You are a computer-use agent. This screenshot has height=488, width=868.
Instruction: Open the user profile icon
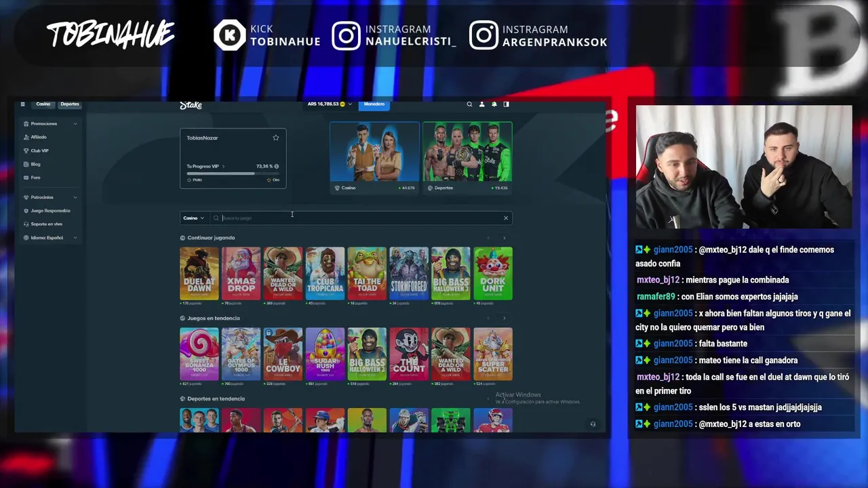point(482,104)
